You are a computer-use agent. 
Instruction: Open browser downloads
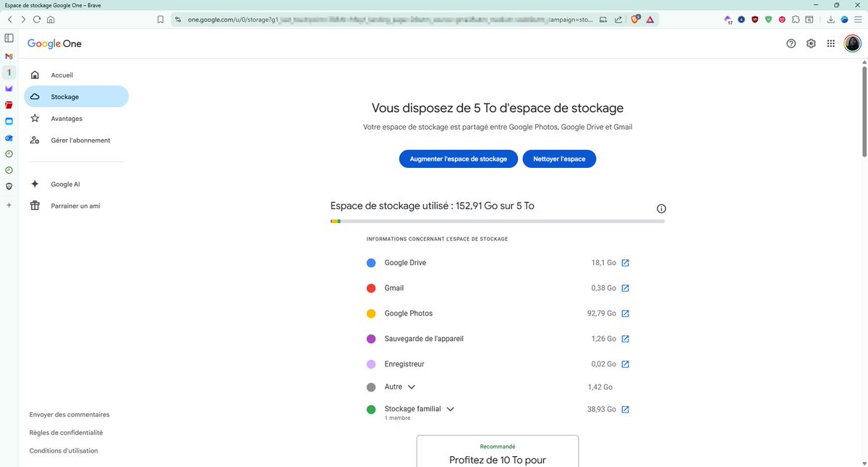point(831,20)
